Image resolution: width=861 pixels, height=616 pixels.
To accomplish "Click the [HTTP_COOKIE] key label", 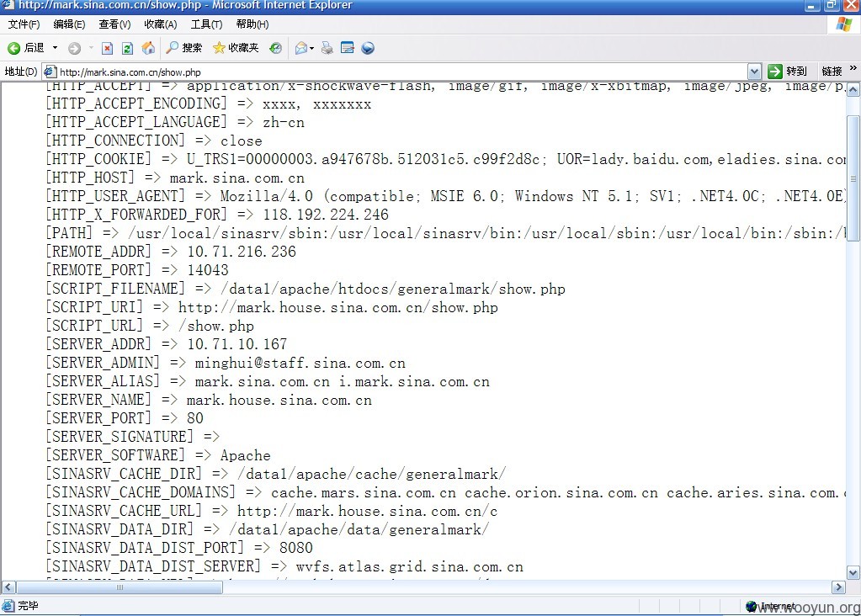I will 98,159.
